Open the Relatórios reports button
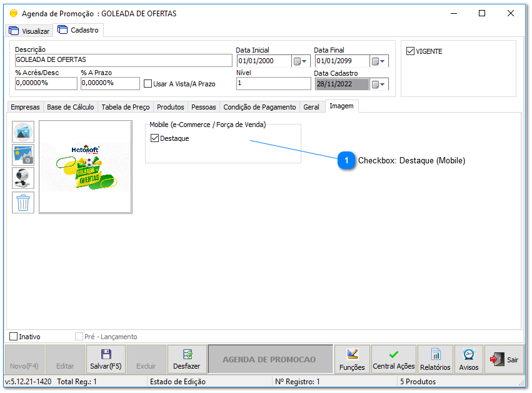This screenshot has height=393, width=532. coord(435,360)
